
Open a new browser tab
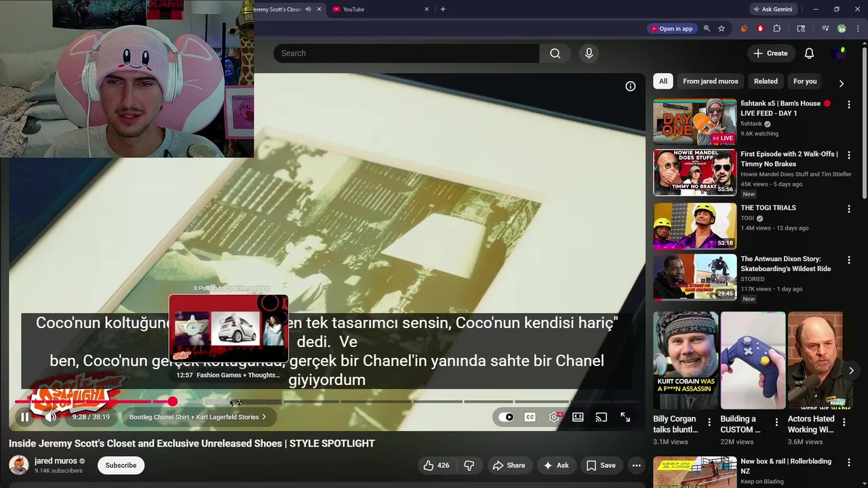tap(443, 9)
